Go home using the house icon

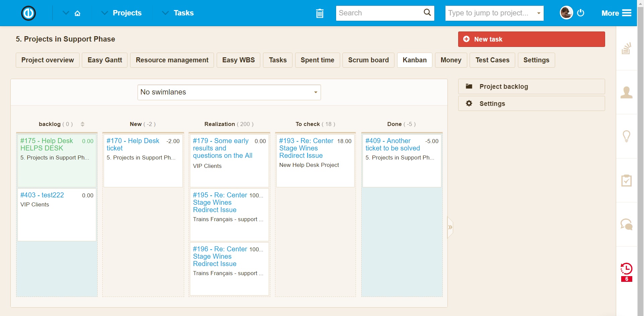point(77,13)
